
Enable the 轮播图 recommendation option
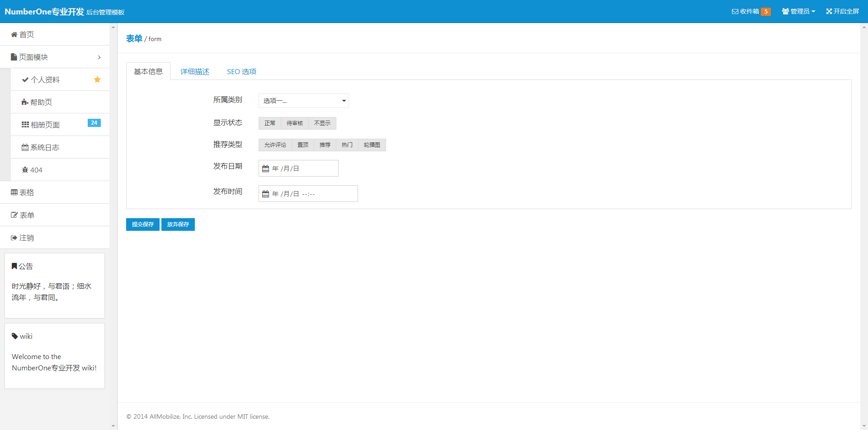coord(372,145)
